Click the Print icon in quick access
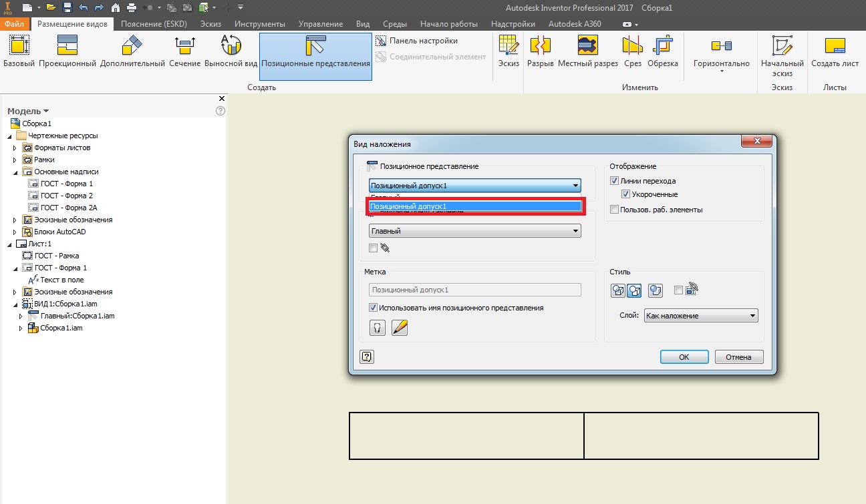Screen dimensions: 866x504 (x=132, y=7)
